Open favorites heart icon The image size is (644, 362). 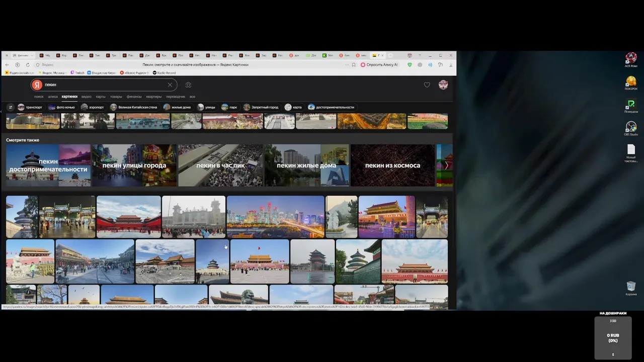[427, 85]
